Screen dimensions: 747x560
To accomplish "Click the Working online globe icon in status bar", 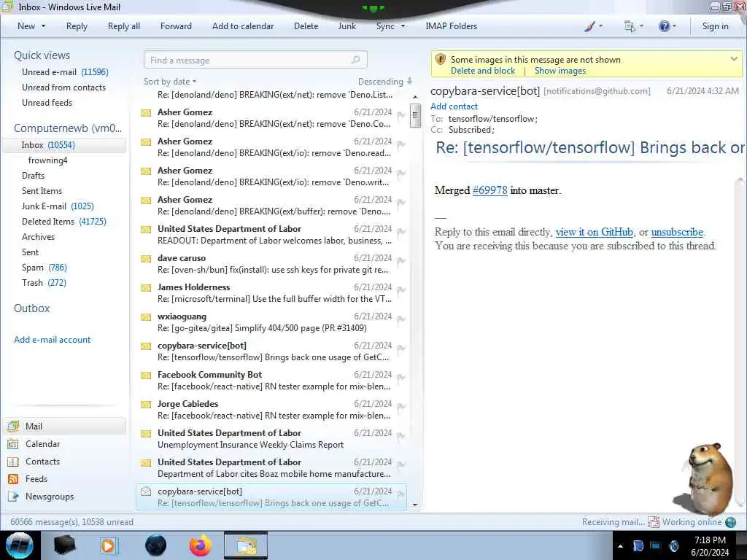I will coord(731,522).
